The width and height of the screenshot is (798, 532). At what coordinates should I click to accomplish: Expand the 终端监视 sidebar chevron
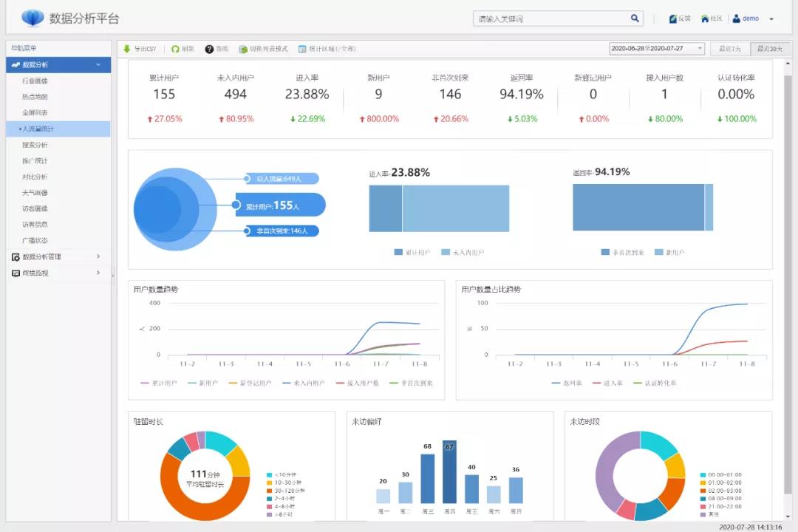(x=98, y=273)
